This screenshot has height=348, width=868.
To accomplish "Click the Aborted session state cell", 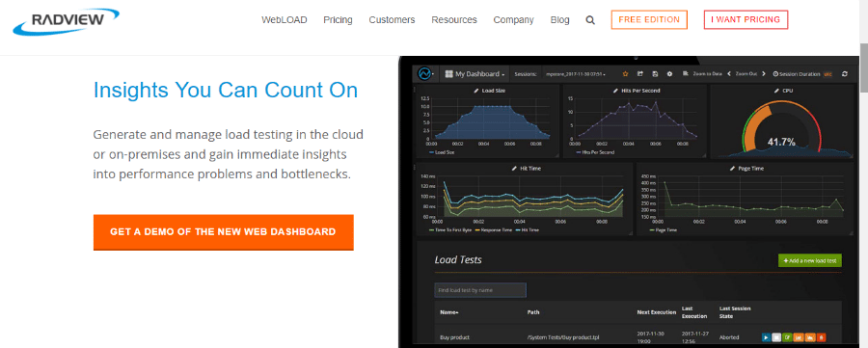I will 728,337.
